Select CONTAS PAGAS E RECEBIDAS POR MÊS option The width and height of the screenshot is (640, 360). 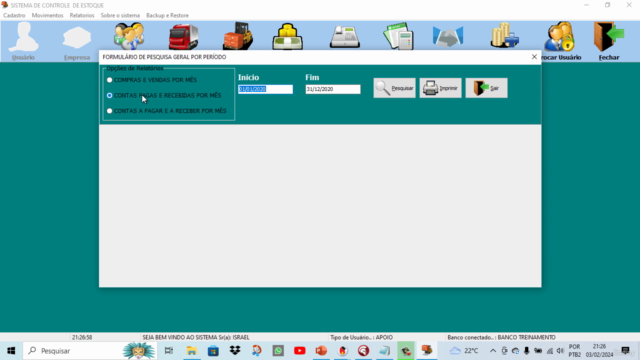click(164, 96)
